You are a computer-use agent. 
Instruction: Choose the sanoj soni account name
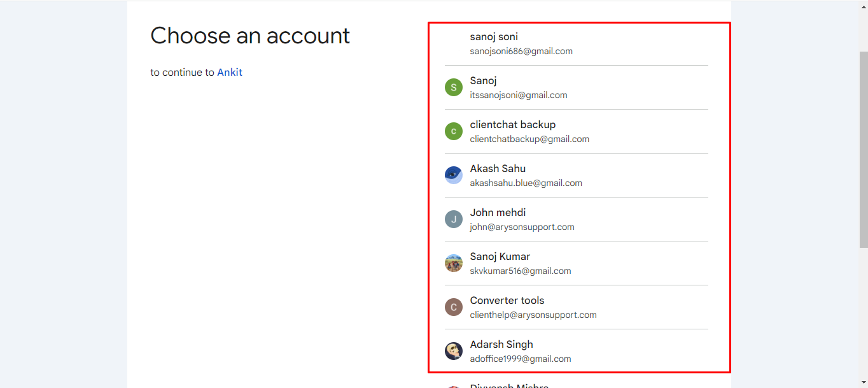[494, 37]
